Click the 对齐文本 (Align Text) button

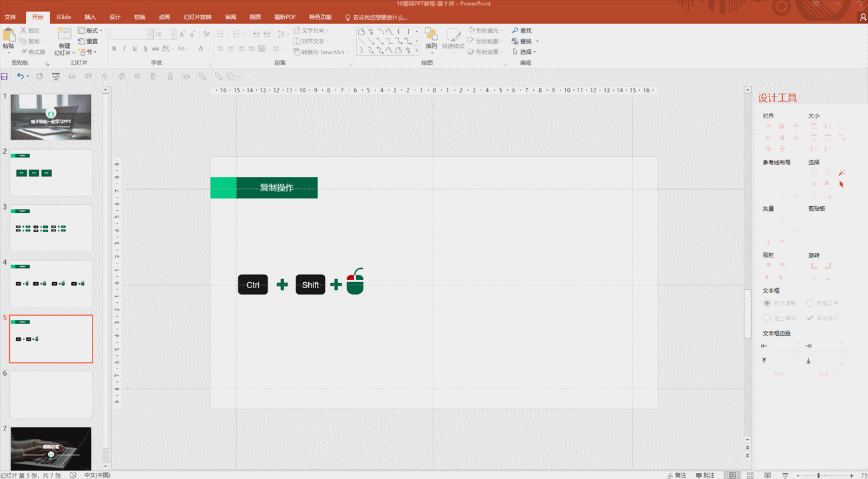point(310,41)
